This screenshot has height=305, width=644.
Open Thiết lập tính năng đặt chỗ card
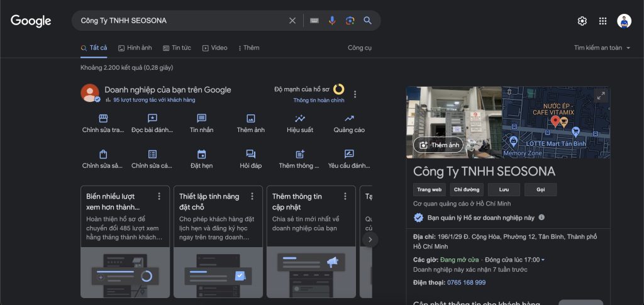218,241
